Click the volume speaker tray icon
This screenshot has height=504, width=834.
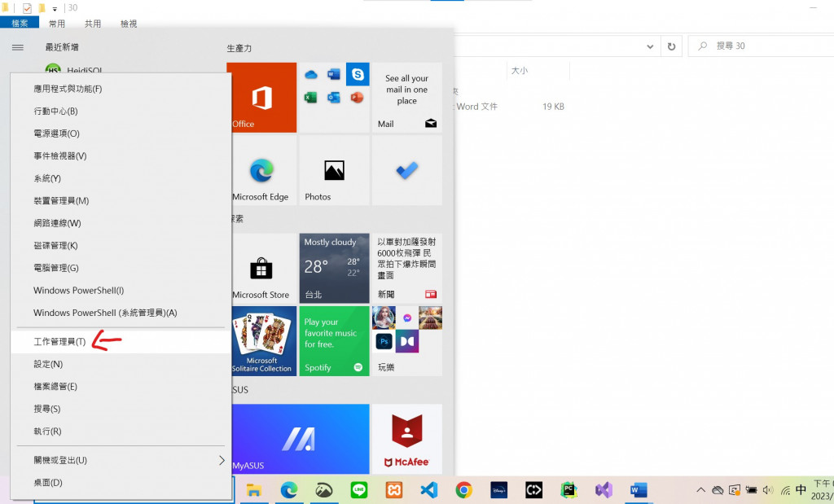(x=767, y=490)
